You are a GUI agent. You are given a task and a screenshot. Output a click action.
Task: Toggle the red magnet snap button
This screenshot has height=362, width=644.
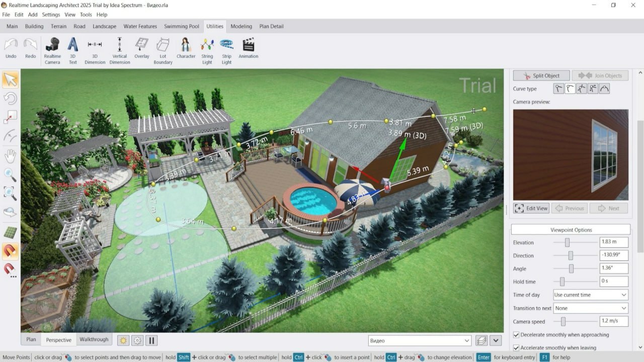[10, 250]
